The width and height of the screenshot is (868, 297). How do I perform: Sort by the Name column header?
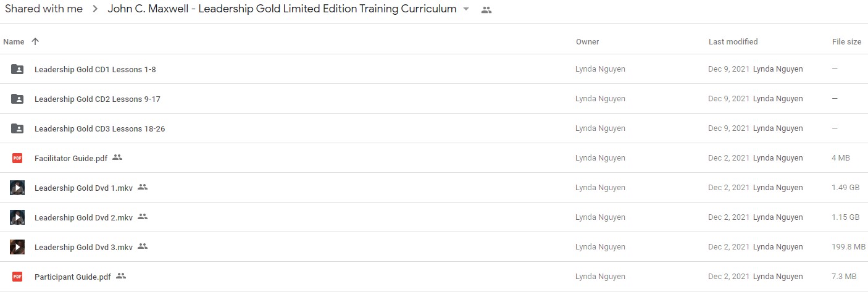pyautogui.click(x=14, y=42)
